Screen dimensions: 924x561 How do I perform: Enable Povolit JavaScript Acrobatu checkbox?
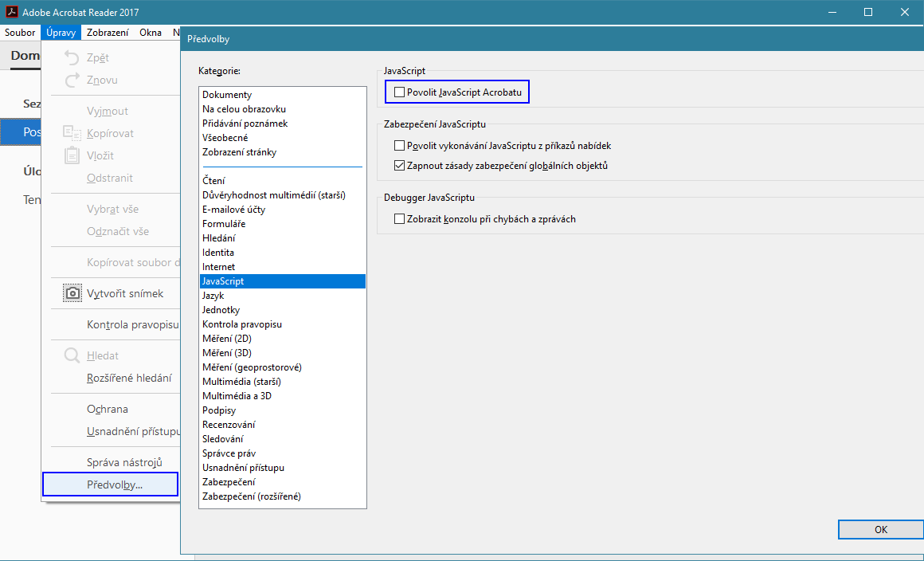(400, 92)
